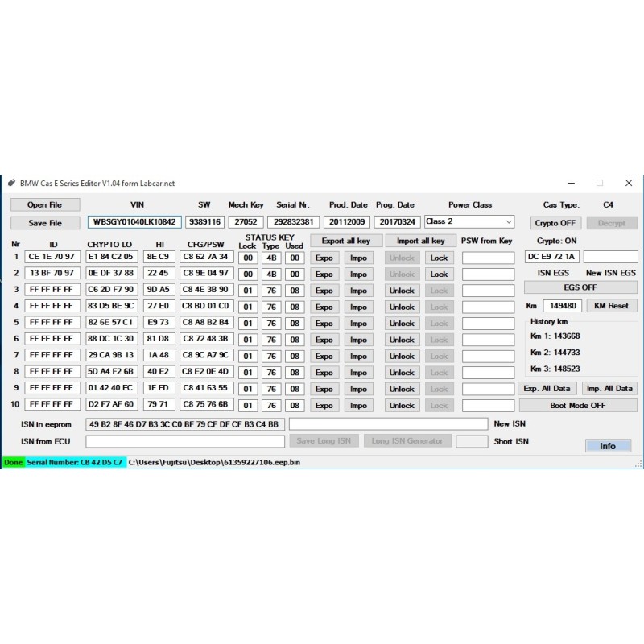Viewport: 644px width, 644px height.
Task: Toggle the EGS OFF button
Action: 580,287
